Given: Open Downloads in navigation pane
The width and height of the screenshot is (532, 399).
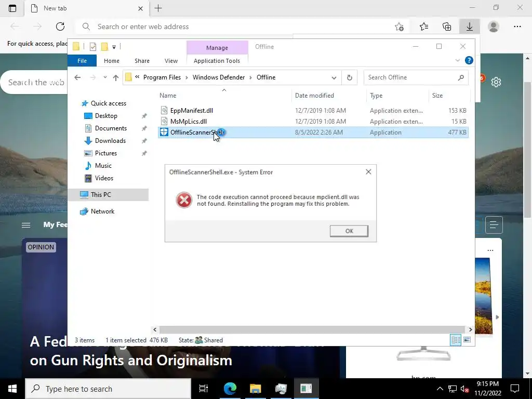Looking at the screenshot, I should (x=110, y=141).
